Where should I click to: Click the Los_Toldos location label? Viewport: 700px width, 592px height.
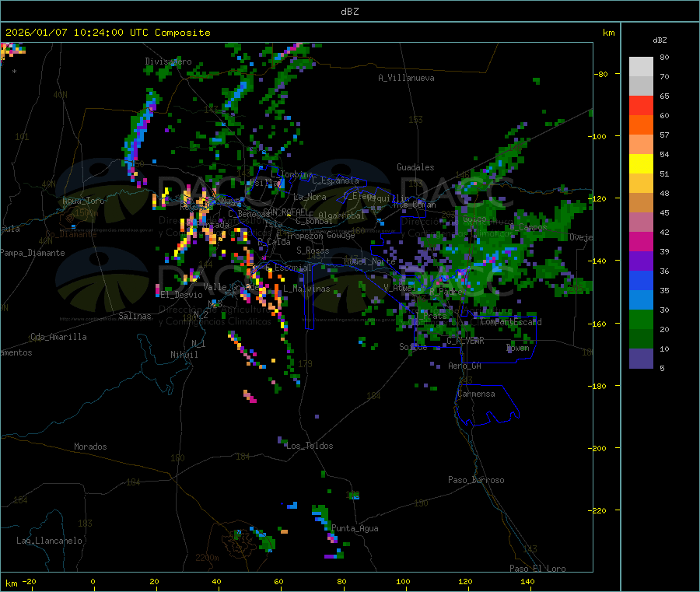(310, 446)
